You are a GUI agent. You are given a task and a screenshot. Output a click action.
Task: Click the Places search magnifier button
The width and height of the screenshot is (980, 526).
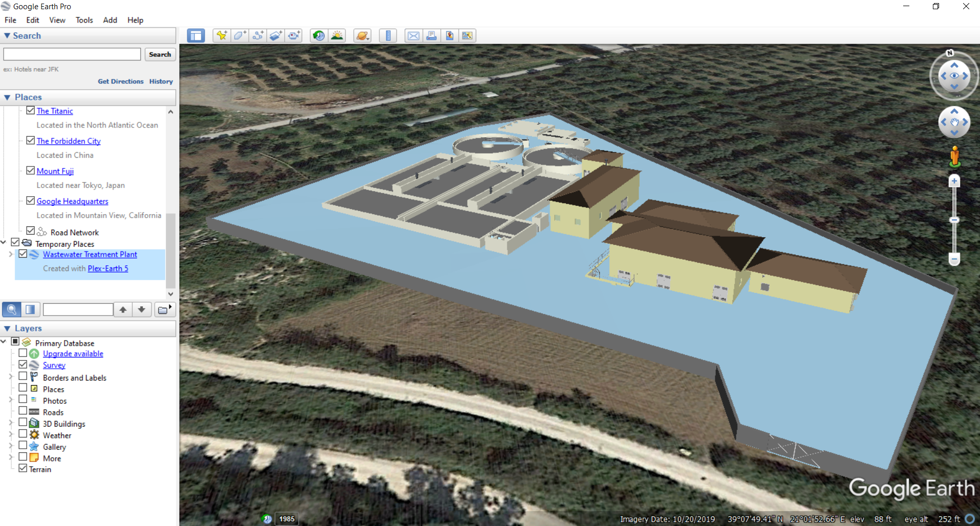click(x=12, y=309)
